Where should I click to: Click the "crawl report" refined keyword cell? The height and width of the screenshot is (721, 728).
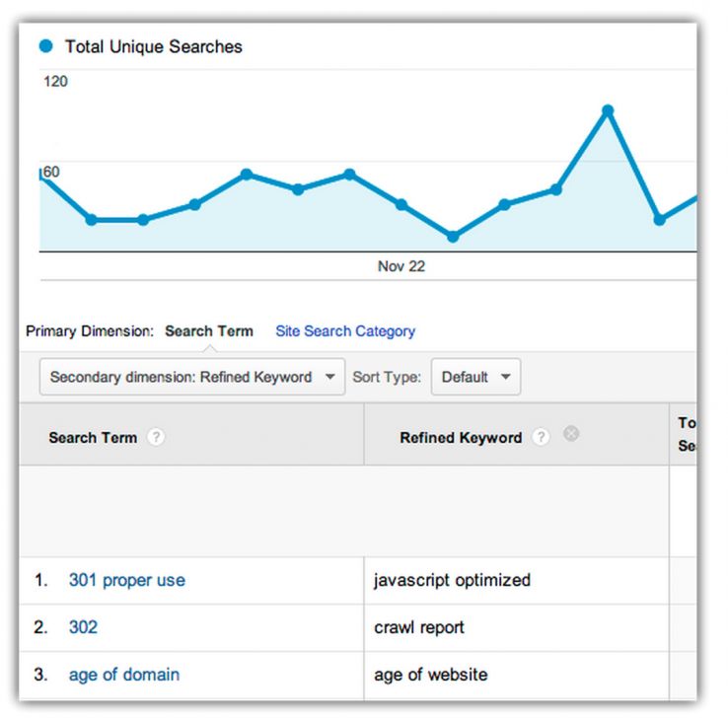(x=419, y=627)
